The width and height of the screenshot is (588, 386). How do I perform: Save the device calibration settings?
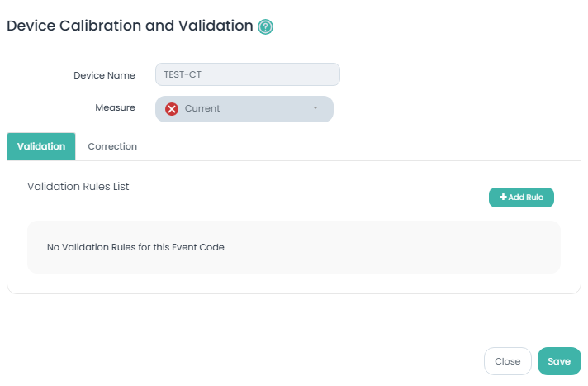559,361
